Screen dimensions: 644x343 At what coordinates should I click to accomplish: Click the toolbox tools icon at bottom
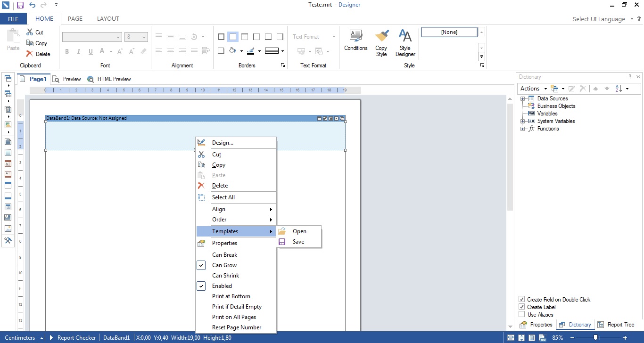8,241
